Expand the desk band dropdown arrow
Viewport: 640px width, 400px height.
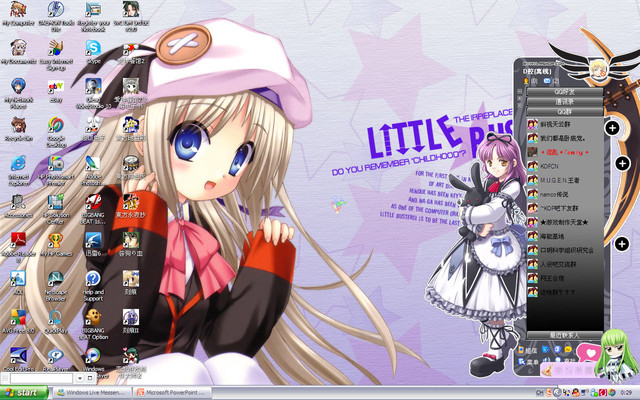[x=80, y=378]
